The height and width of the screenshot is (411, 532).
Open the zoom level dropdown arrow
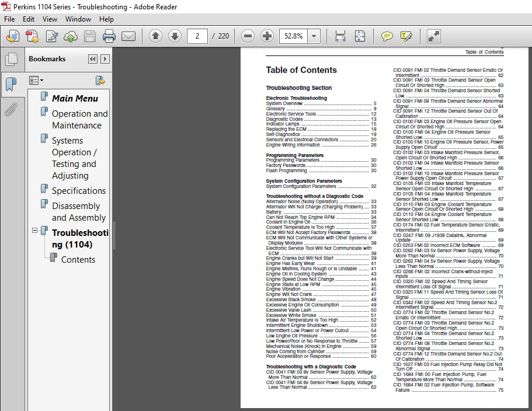click(314, 36)
